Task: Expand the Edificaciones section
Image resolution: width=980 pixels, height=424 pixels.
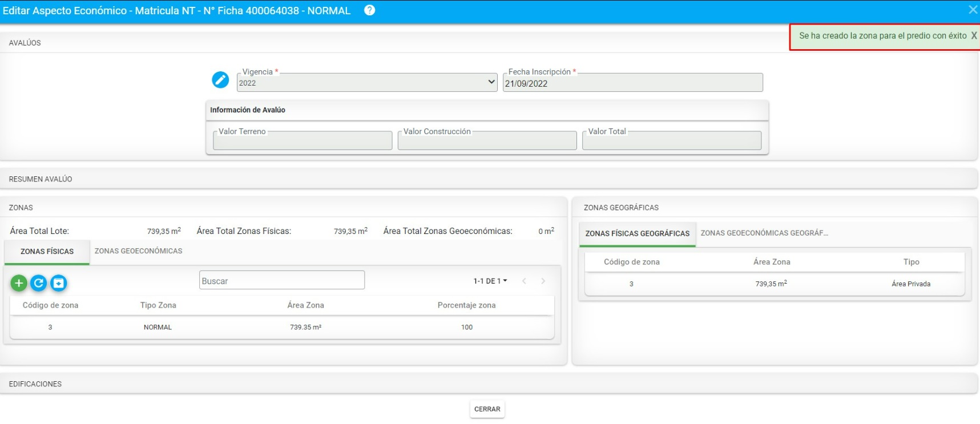Action: 35,384
